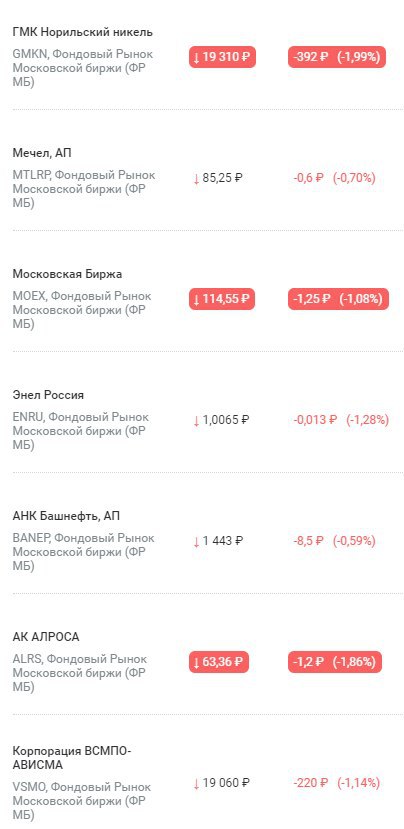
Task: Click the down arrow beside 1,0065 ₽
Action: [x=196, y=421]
